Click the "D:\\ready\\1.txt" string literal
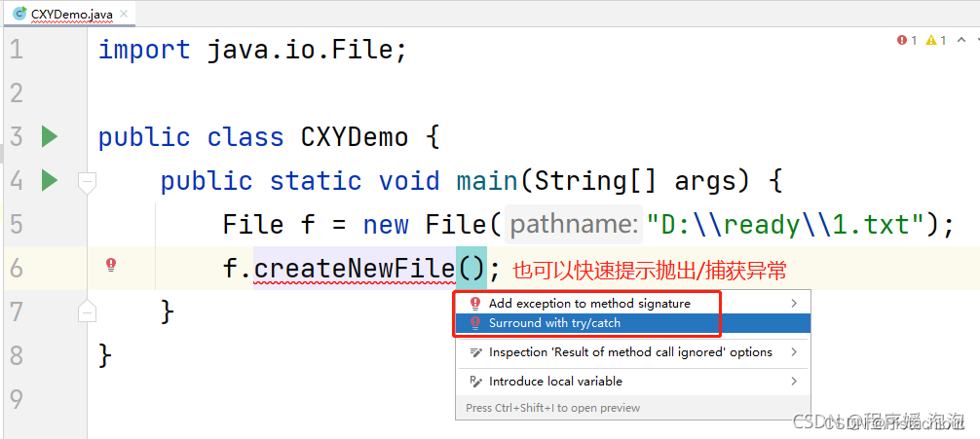This screenshot has height=439, width=980. tap(785, 224)
